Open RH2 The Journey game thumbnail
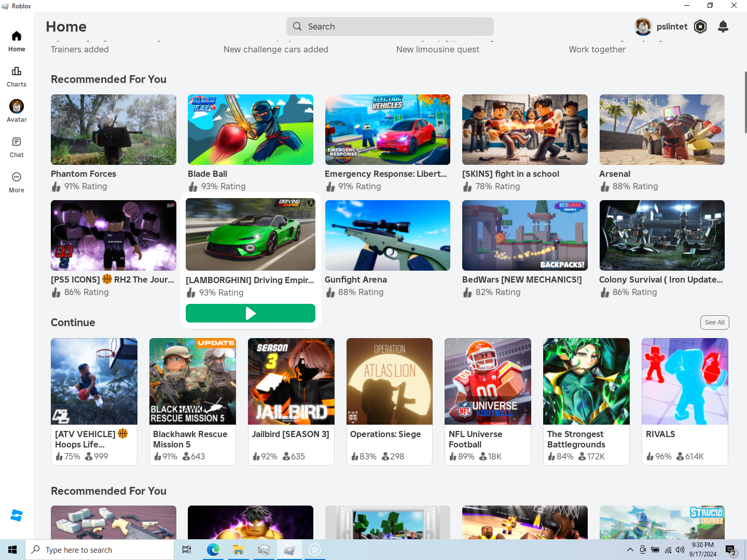The height and width of the screenshot is (560, 747). click(114, 235)
